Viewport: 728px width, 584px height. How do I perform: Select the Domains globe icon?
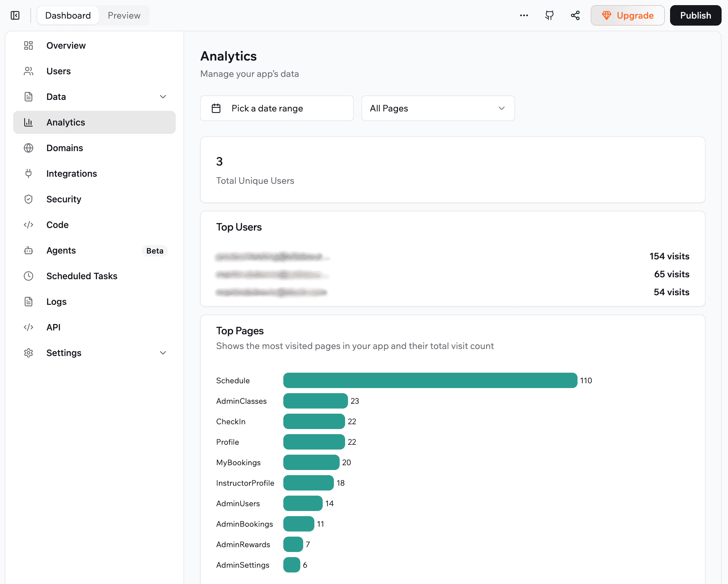click(x=28, y=148)
